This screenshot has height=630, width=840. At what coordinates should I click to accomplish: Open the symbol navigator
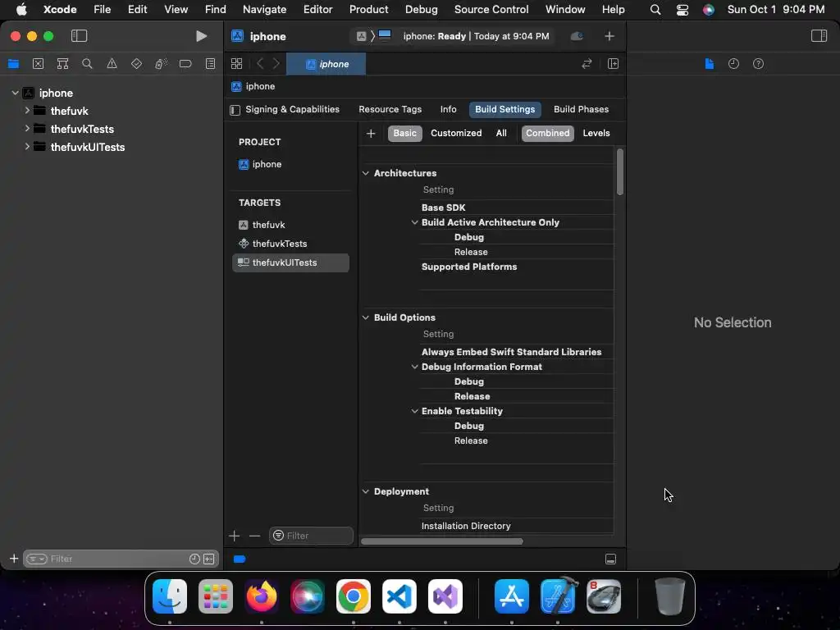point(62,64)
